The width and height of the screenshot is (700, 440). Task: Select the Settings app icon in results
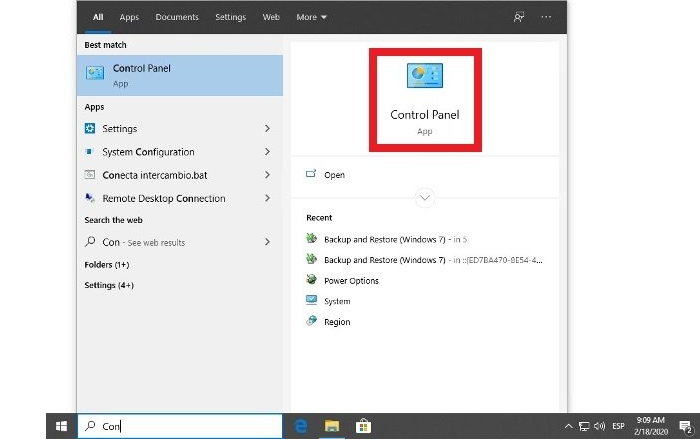(90, 129)
